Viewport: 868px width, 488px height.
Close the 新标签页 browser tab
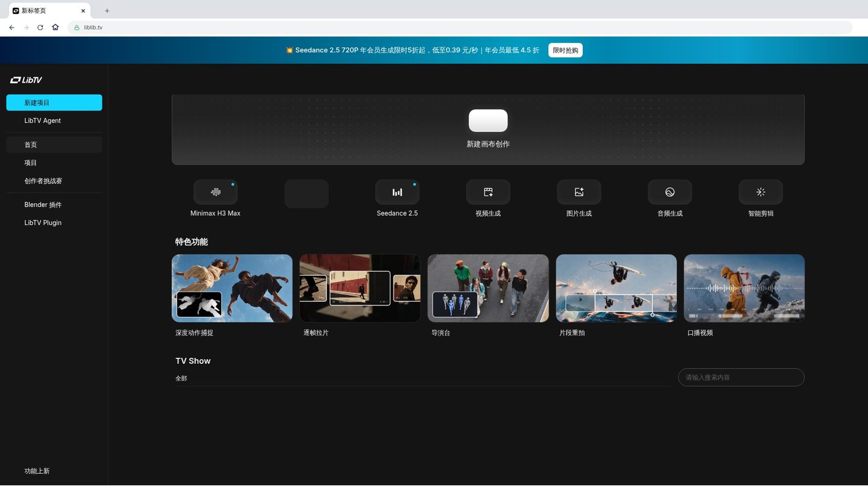click(83, 11)
